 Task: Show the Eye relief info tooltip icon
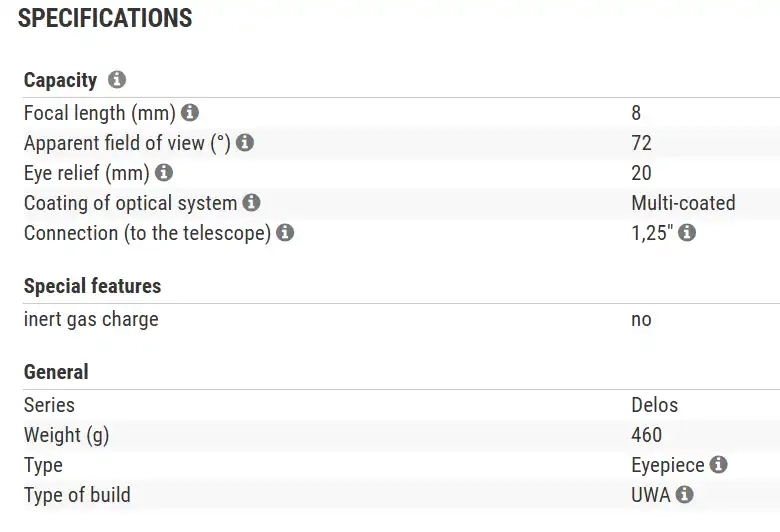point(164,173)
